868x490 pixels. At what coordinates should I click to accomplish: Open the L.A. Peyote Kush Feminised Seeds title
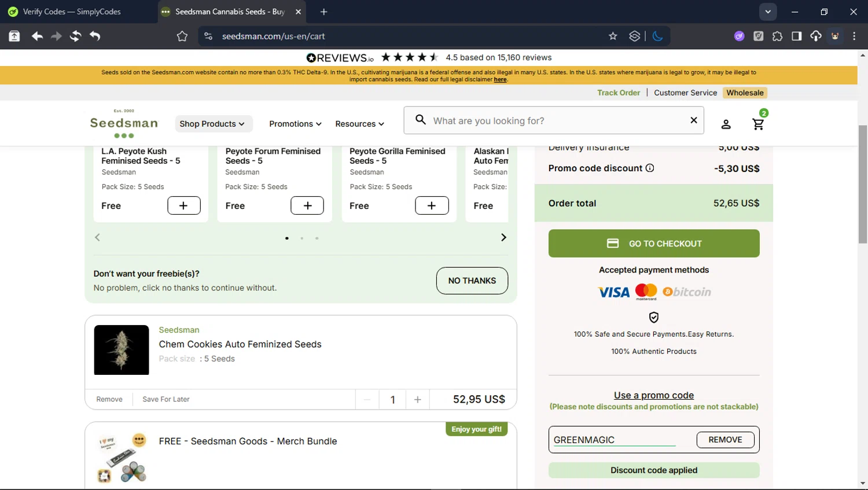point(141,156)
